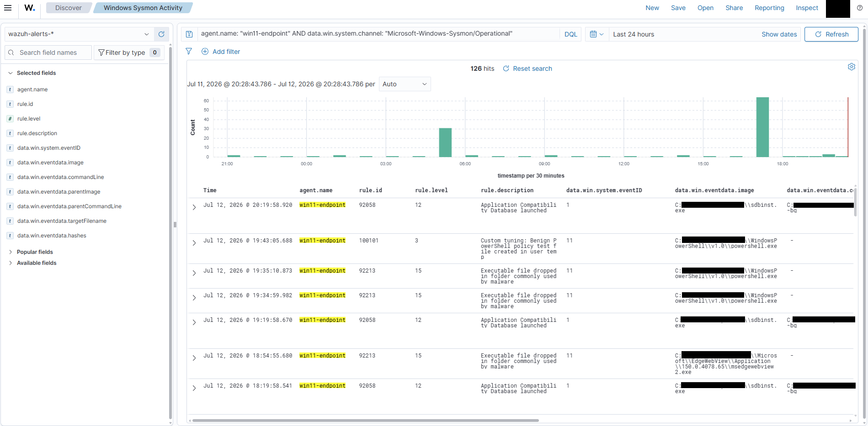
Task: Click Open in the top menu
Action: (x=705, y=8)
